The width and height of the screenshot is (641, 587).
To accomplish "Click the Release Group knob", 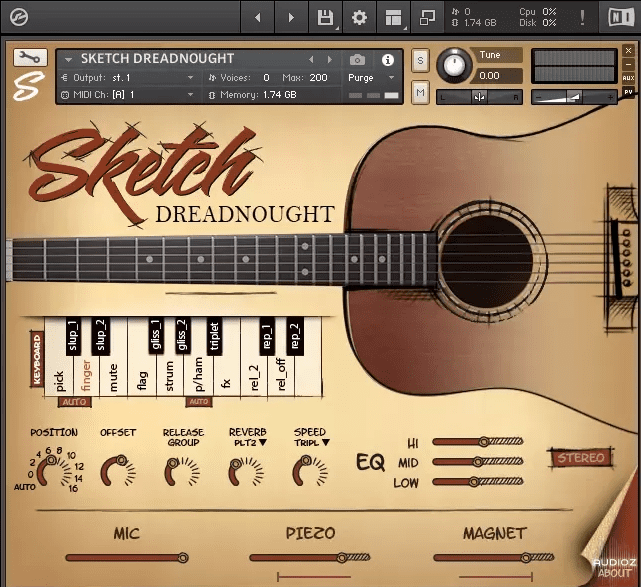I will (182, 472).
